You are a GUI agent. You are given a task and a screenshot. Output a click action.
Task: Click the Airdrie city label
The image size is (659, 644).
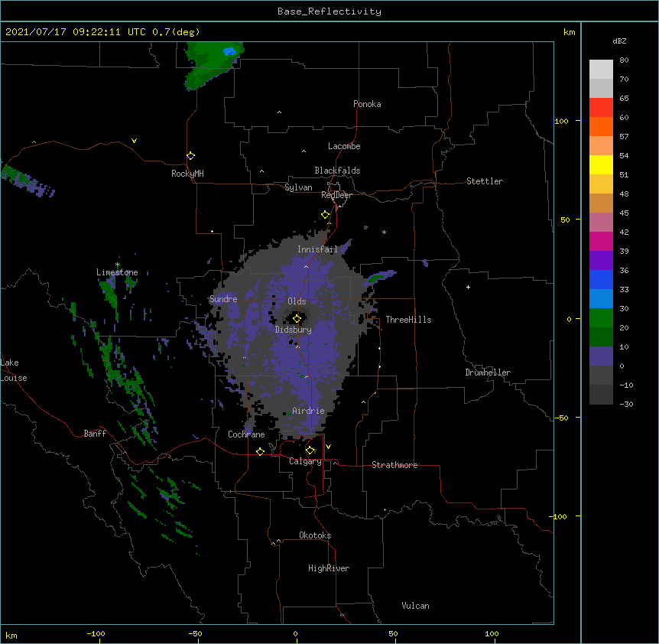[x=309, y=411]
